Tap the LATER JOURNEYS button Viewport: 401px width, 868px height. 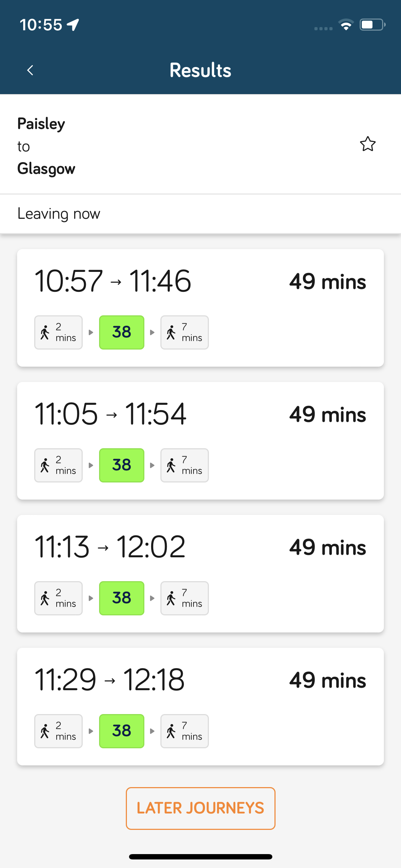200,808
